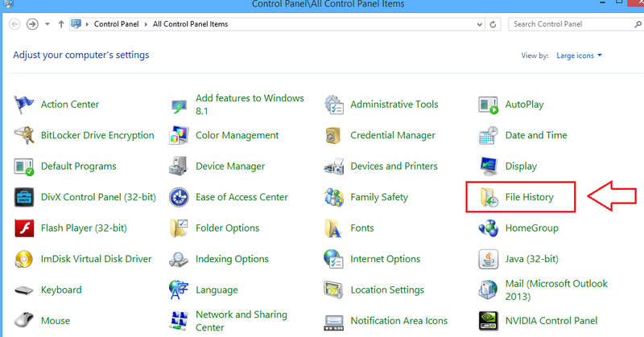Open the Location Settings icon
The image size is (644, 337).
click(333, 290)
